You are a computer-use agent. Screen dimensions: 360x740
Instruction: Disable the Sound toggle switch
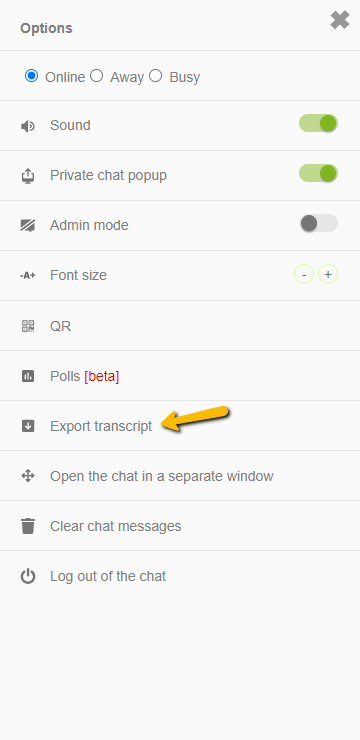(x=318, y=123)
